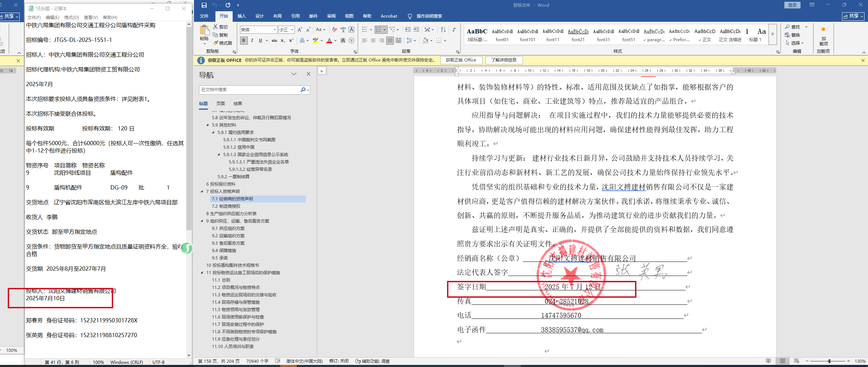Toggle justified paragraph alignment
The image size is (868, 367).
[390, 40]
